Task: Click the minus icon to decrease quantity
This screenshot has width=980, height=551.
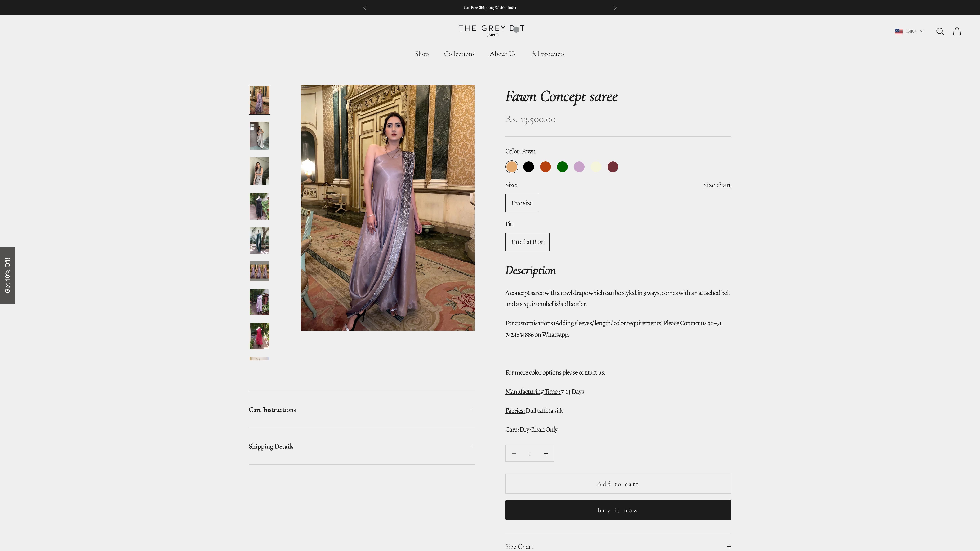Action: click(x=514, y=453)
